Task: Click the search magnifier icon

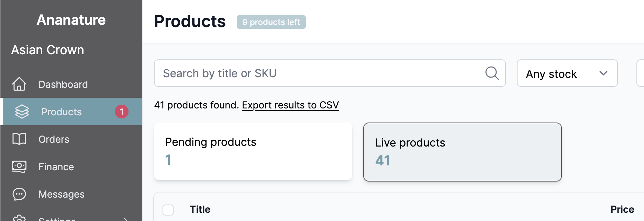Action: pyautogui.click(x=492, y=73)
